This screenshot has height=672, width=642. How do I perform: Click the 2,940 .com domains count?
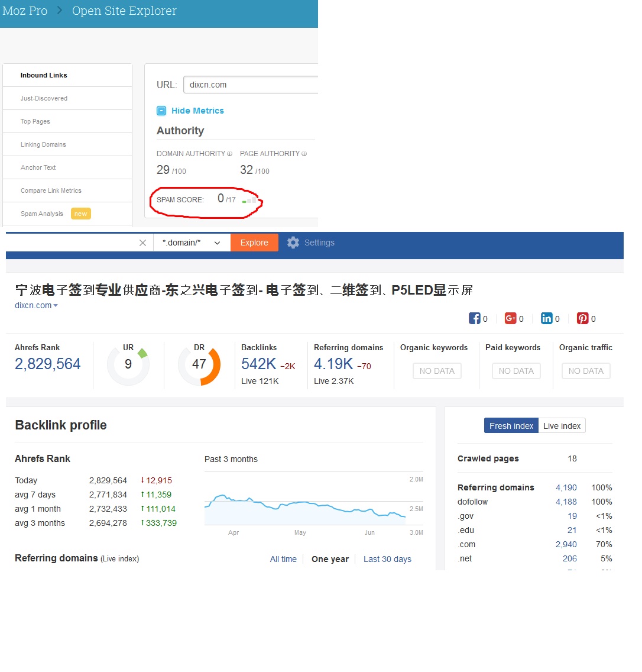point(566,544)
